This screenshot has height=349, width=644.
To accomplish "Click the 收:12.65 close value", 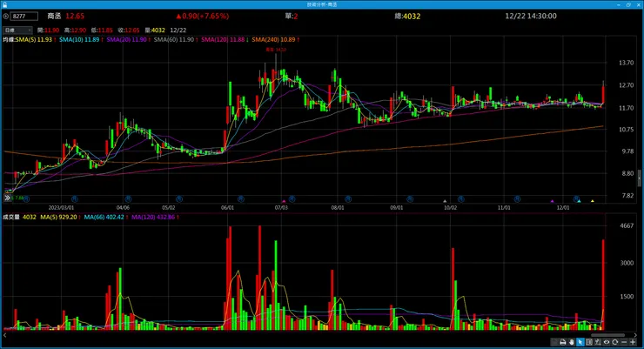I will coord(129,30).
